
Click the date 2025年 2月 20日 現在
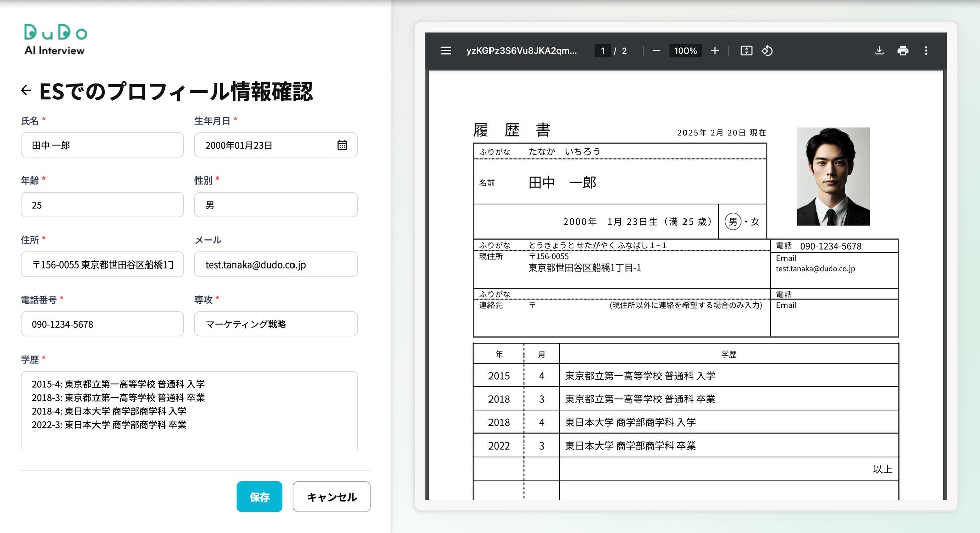point(722,133)
